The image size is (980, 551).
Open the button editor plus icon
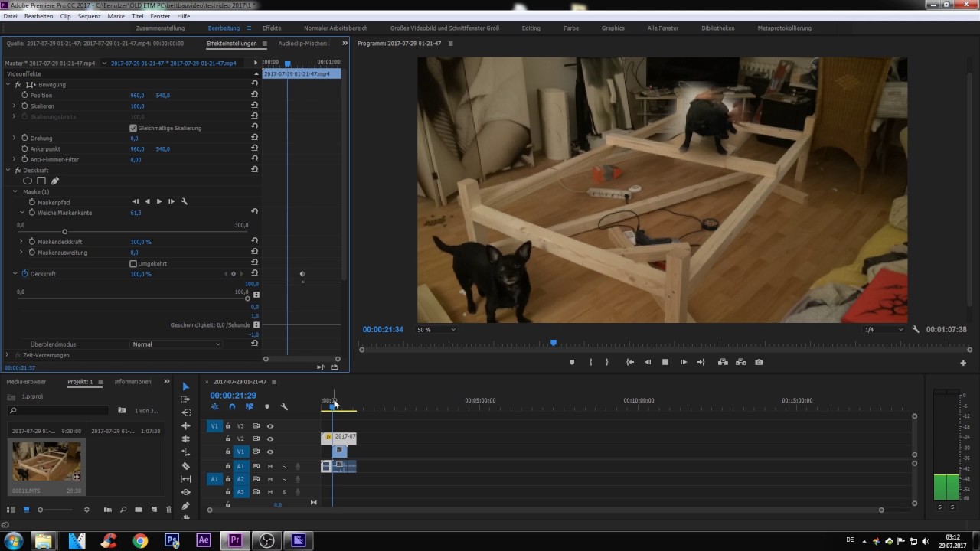coord(963,363)
